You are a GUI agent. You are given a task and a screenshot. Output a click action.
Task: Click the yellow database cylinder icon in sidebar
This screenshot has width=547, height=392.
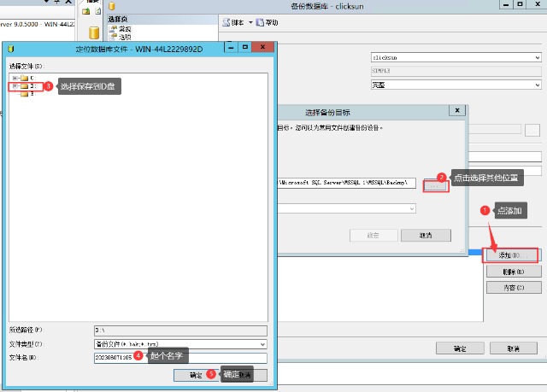pyautogui.click(x=93, y=32)
